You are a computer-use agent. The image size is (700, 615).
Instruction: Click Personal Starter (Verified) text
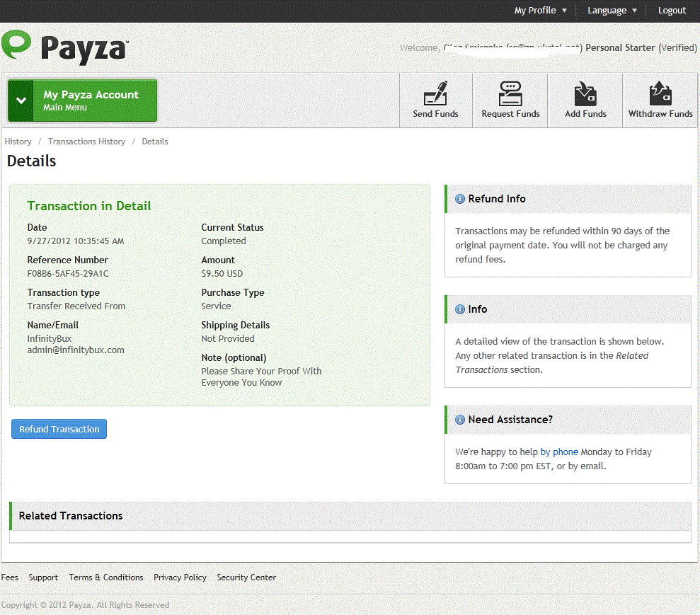641,47
